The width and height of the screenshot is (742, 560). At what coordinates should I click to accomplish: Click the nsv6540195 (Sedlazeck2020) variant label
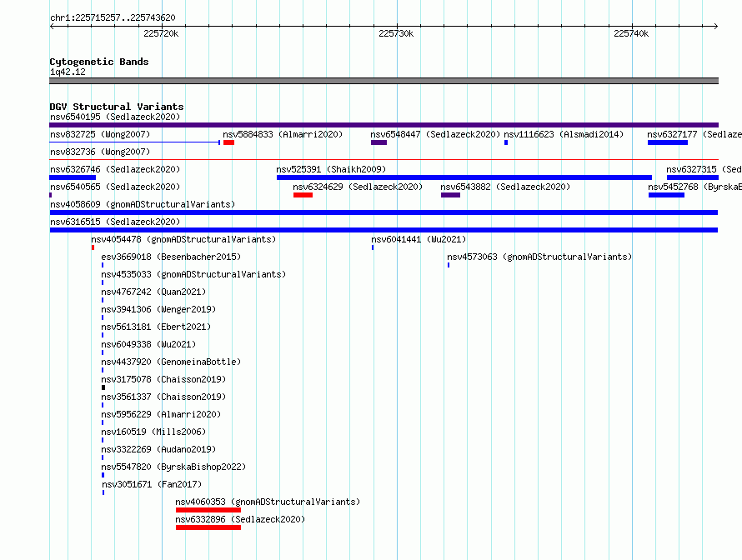[x=115, y=117]
